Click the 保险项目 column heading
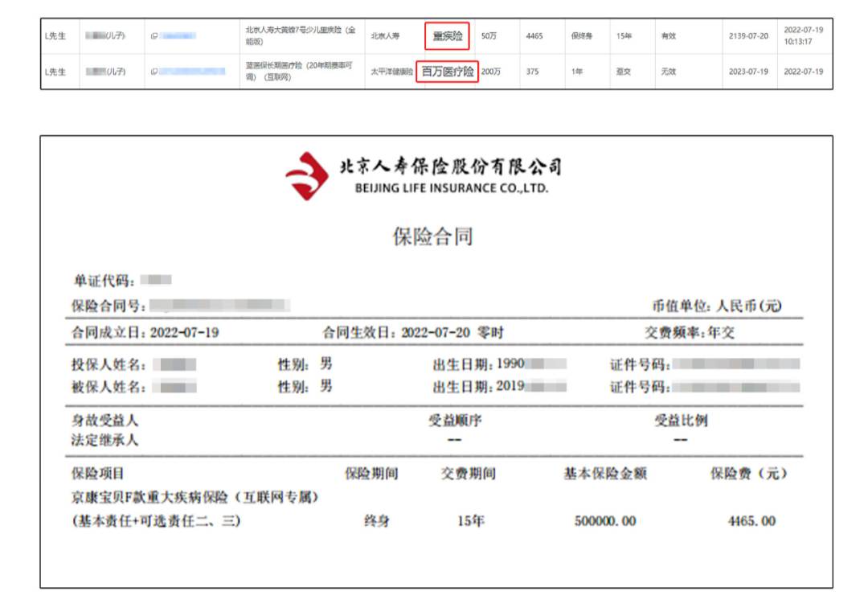868x604 pixels. click(98, 474)
